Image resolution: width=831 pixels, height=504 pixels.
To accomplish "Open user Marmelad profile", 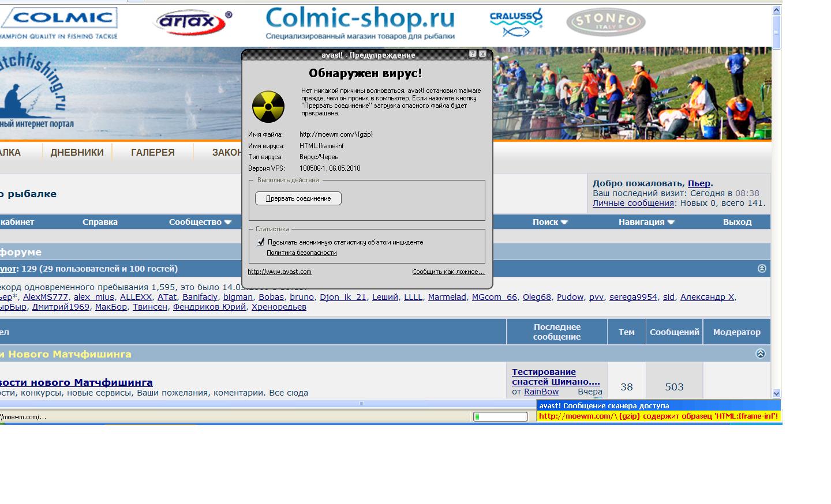I will (447, 297).
